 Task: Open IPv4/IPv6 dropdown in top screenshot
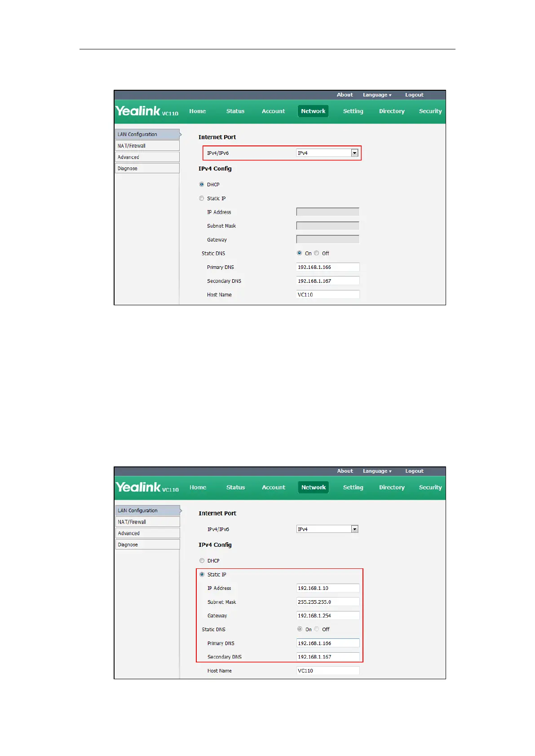(327, 153)
